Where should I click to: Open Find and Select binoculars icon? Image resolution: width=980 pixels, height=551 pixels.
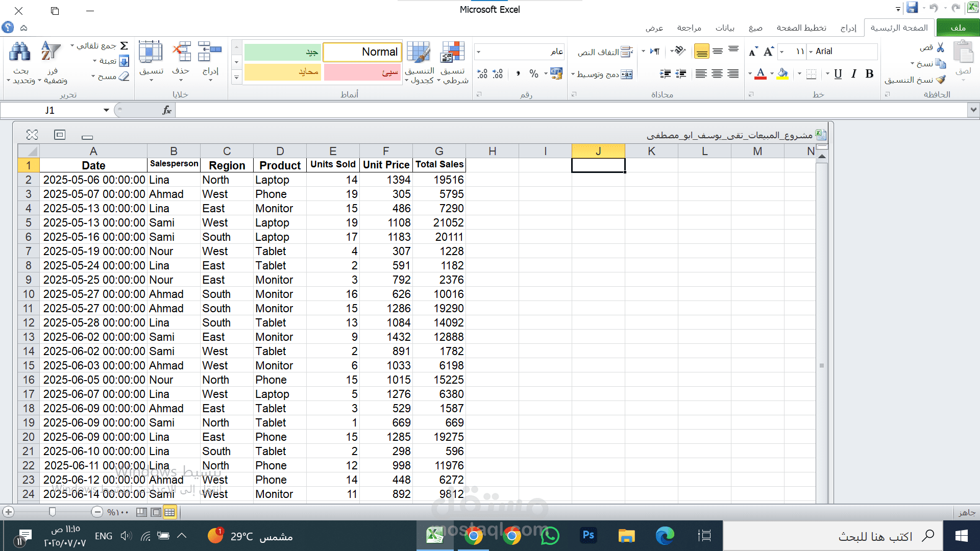point(20,52)
